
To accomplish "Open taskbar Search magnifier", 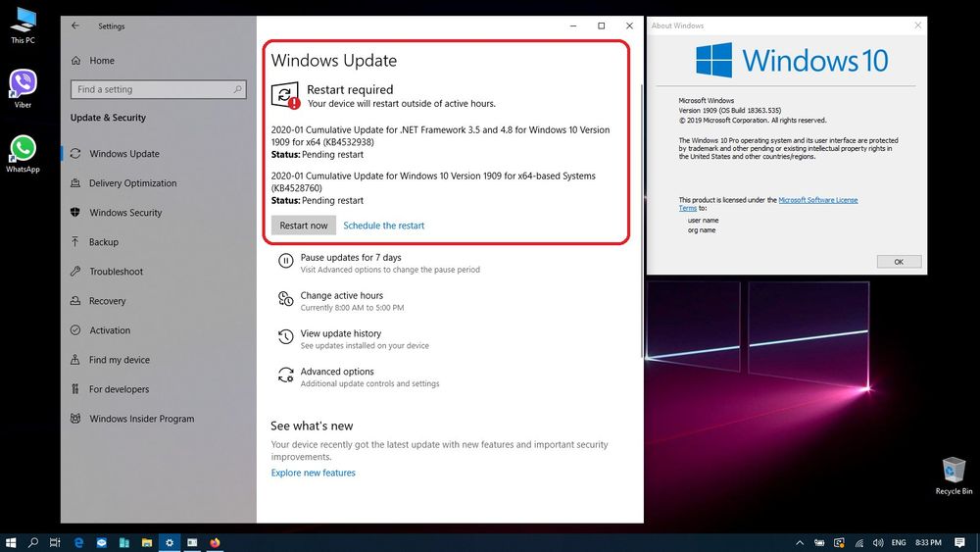I will pyautogui.click(x=33, y=542).
